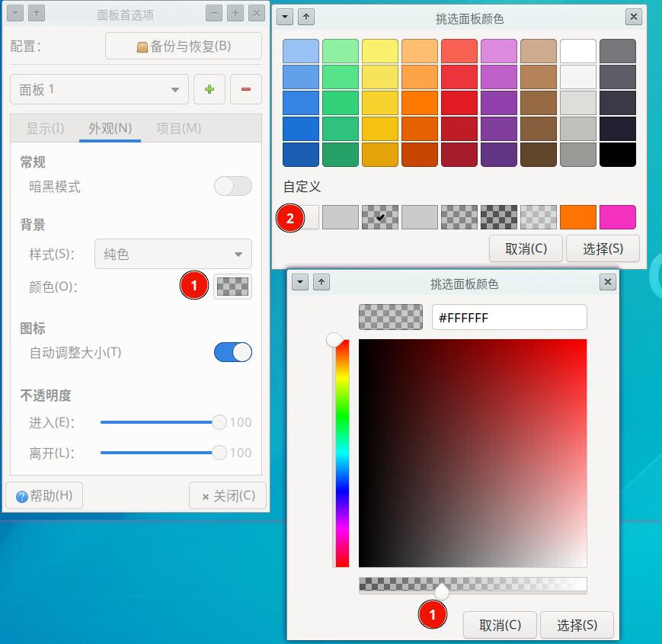This screenshot has width=662, height=644.
Task: Disable the 自动调整大小 icon size switch
Action: (x=232, y=352)
